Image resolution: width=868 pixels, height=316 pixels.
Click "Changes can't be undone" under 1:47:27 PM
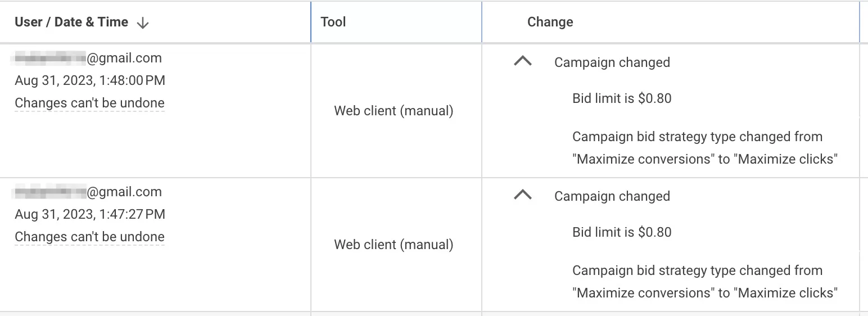(89, 237)
